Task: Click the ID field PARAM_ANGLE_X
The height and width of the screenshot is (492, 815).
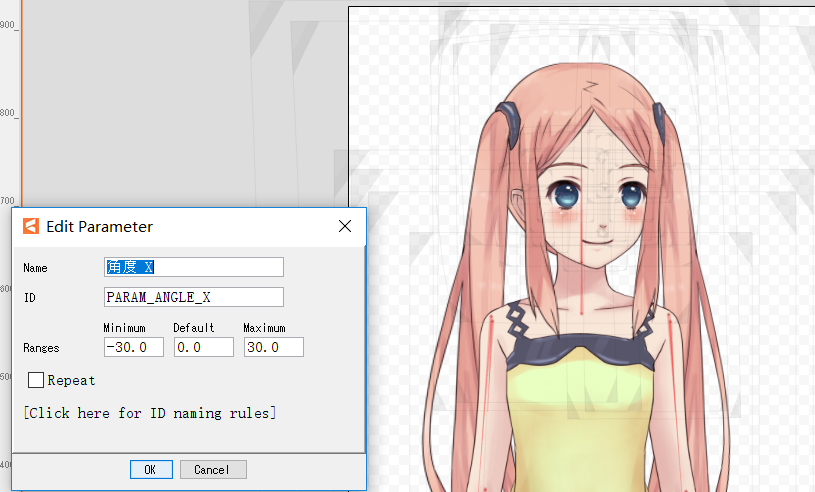Action: pos(194,297)
